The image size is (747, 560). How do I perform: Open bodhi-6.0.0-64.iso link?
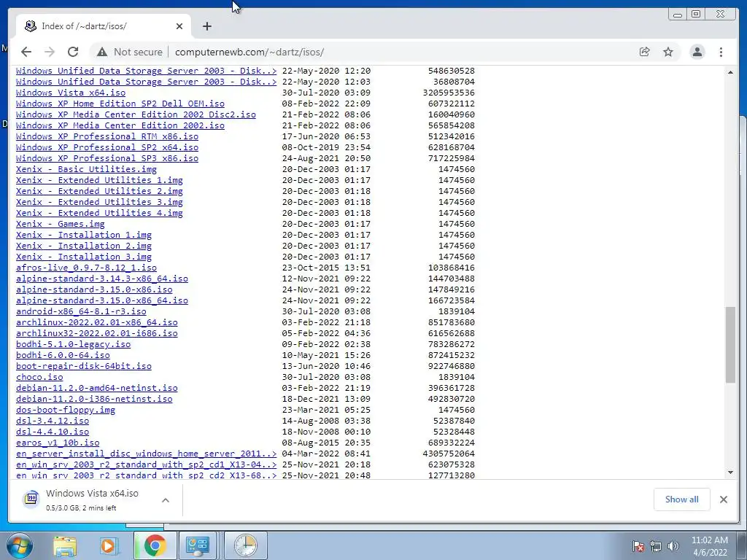click(x=63, y=355)
